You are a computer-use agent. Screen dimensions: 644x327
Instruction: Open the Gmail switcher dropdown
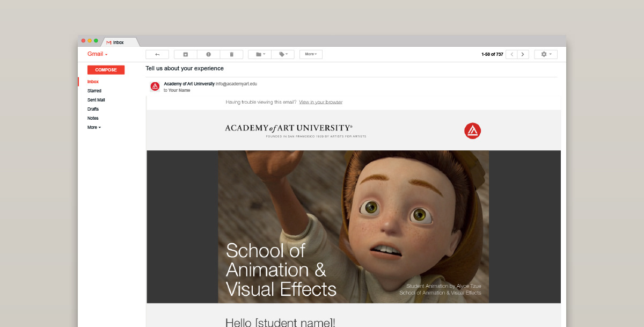click(98, 54)
